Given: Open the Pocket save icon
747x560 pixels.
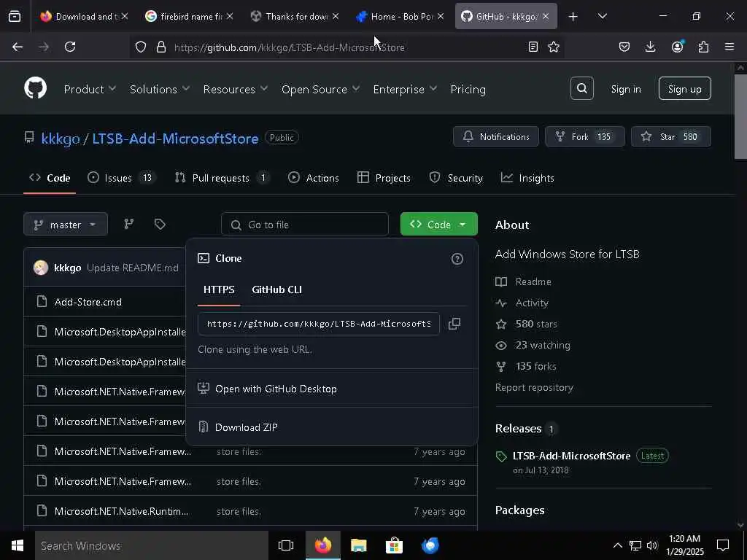Looking at the screenshot, I should tap(624, 47).
